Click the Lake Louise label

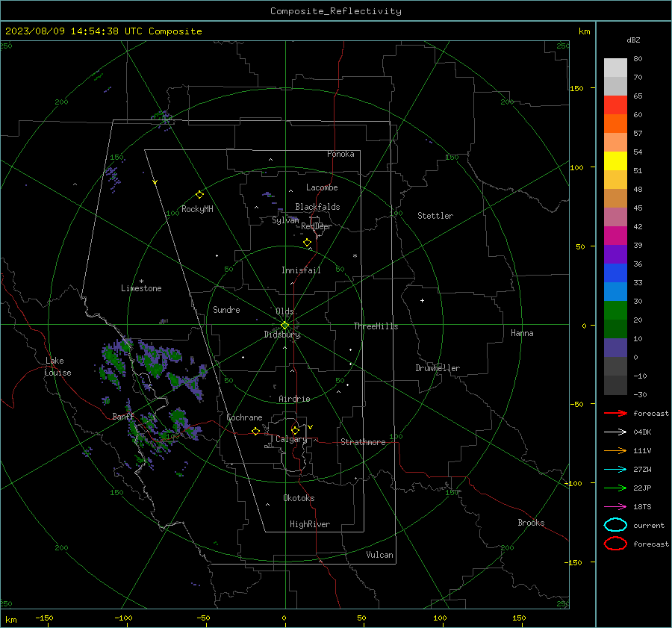[x=57, y=367]
